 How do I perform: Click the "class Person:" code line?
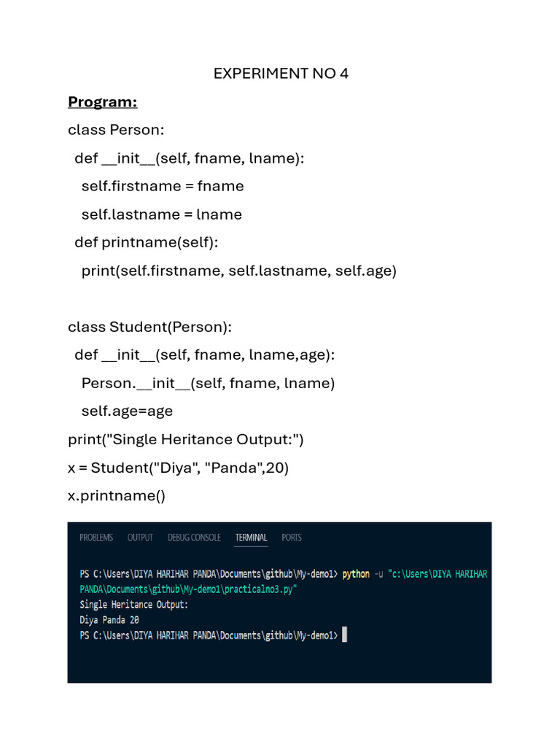(x=117, y=130)
